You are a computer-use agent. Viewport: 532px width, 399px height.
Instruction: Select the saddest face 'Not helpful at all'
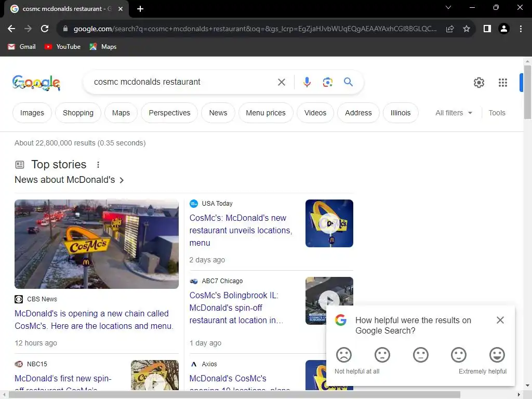[344, 355]
